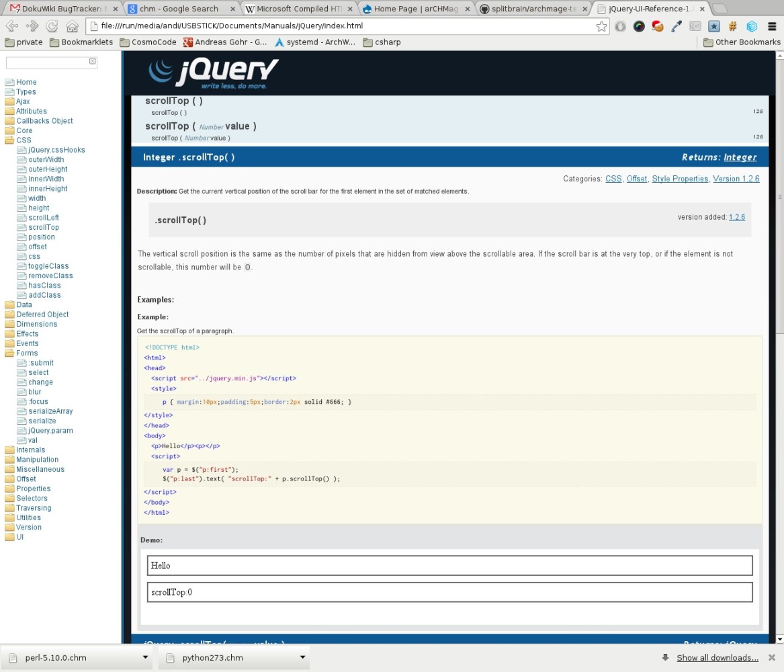Open systemd - ArchWiki bookmark

pos(315,42)
